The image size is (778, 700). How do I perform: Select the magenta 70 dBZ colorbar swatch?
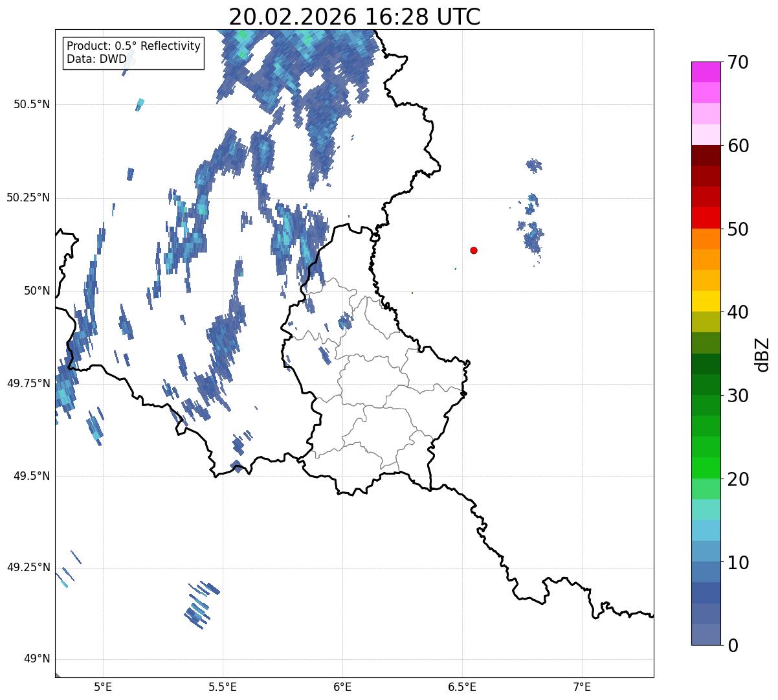tap(706, 72)
